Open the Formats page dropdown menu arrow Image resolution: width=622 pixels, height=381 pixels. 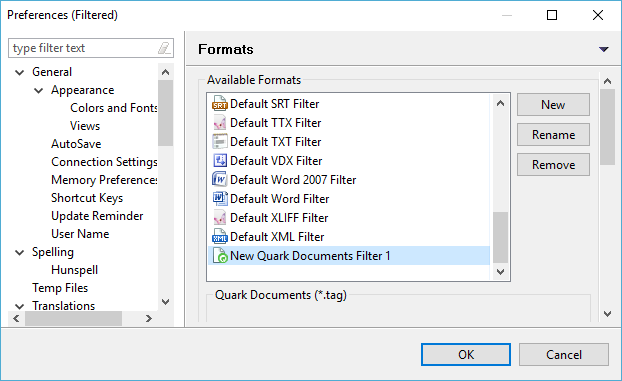pos(603,49)
